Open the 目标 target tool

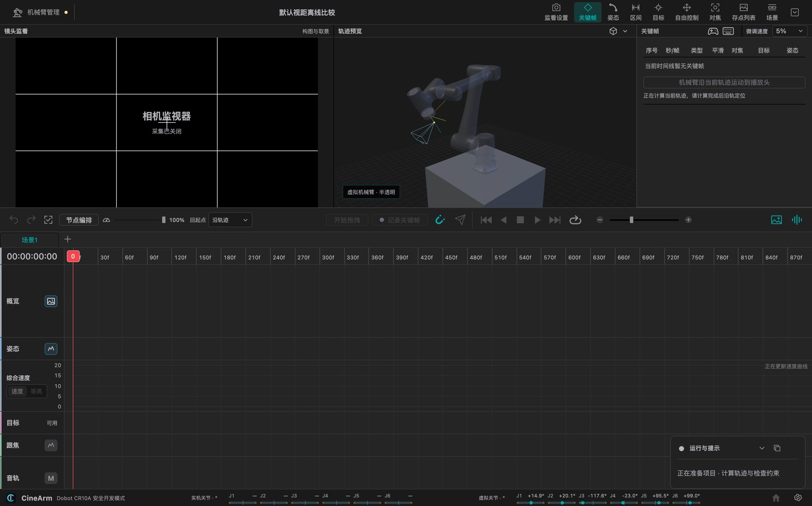pos(658,12)
